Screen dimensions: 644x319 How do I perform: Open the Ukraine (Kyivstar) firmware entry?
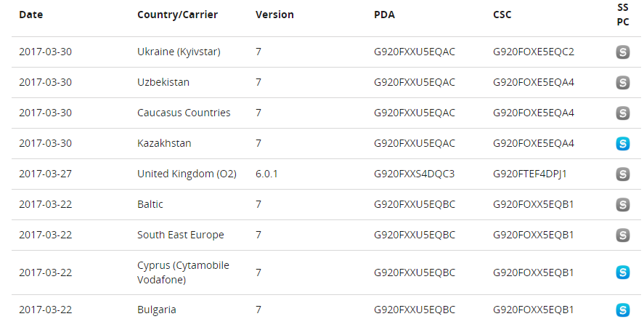(x=179, y=52)
